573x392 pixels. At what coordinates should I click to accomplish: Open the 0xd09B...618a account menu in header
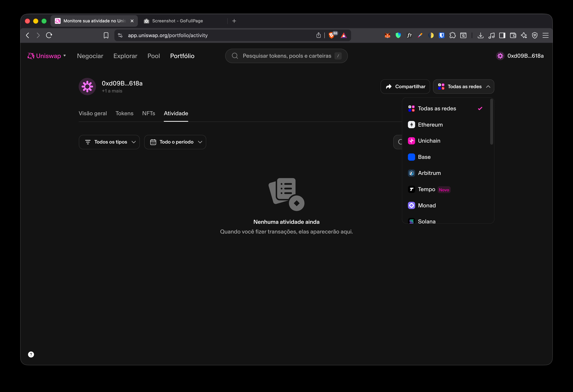tap(525, 56)
